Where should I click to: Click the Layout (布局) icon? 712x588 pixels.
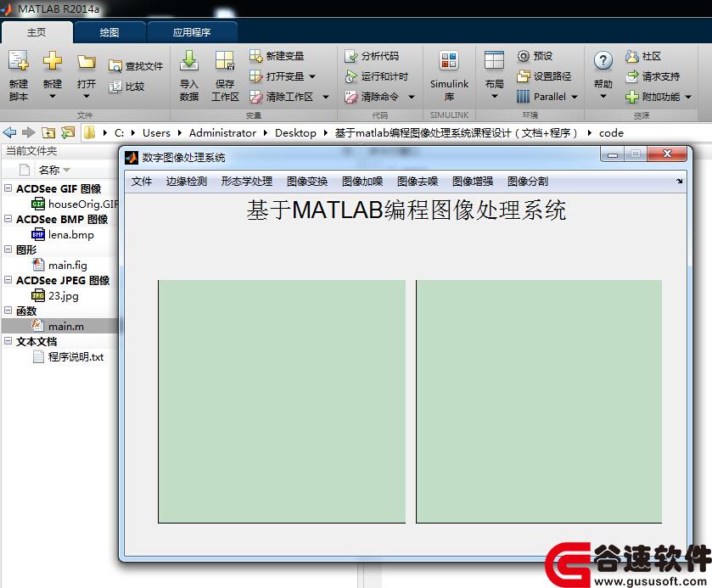(494, 60)
